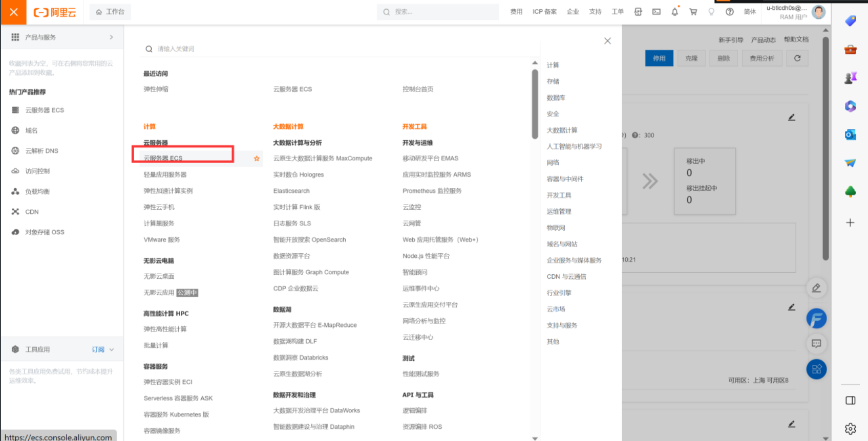Open the user avatar profile

click(x=818, y=12)
